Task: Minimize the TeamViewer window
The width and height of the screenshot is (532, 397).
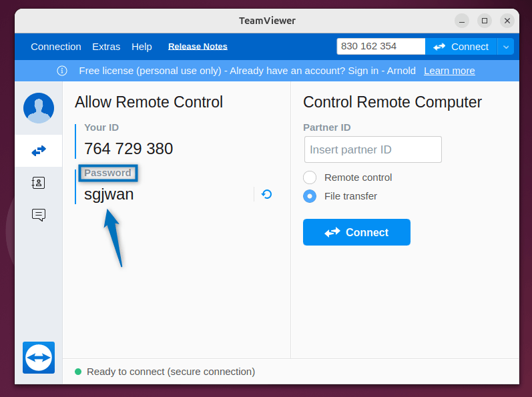Action: pos(462,21)
